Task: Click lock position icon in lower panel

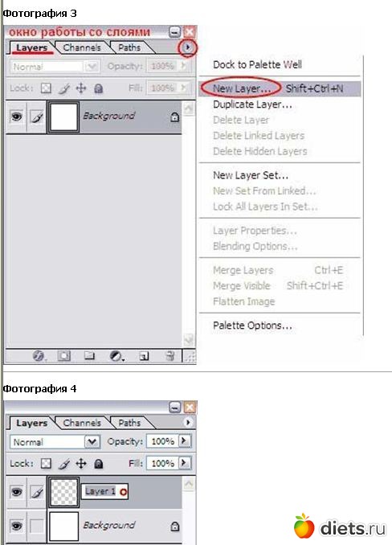Action: [81, 463]
